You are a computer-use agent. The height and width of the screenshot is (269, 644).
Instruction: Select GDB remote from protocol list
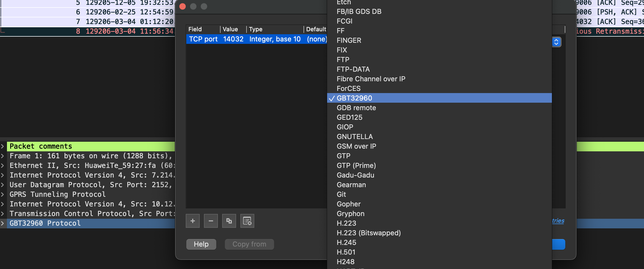pos(356,108)
